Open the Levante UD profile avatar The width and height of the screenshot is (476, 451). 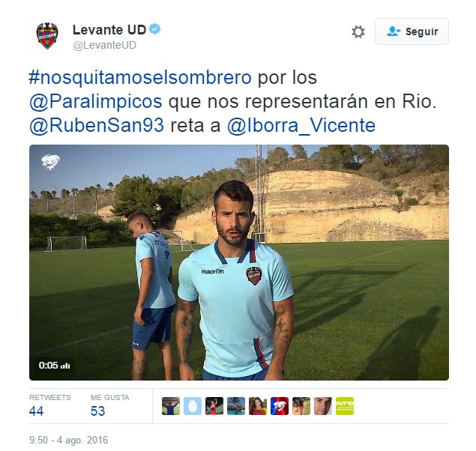47,36
